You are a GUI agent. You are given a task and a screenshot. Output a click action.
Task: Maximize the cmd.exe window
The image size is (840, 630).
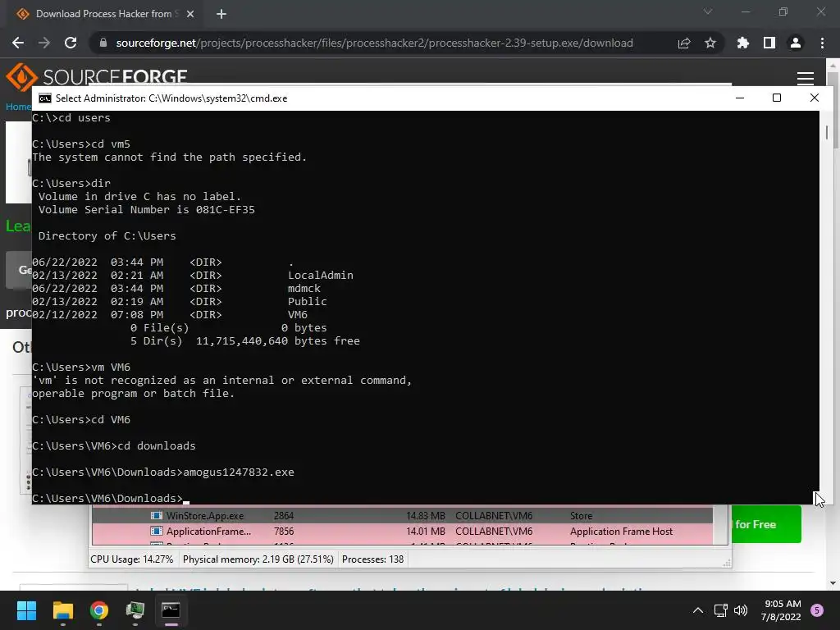pos(777,98)
